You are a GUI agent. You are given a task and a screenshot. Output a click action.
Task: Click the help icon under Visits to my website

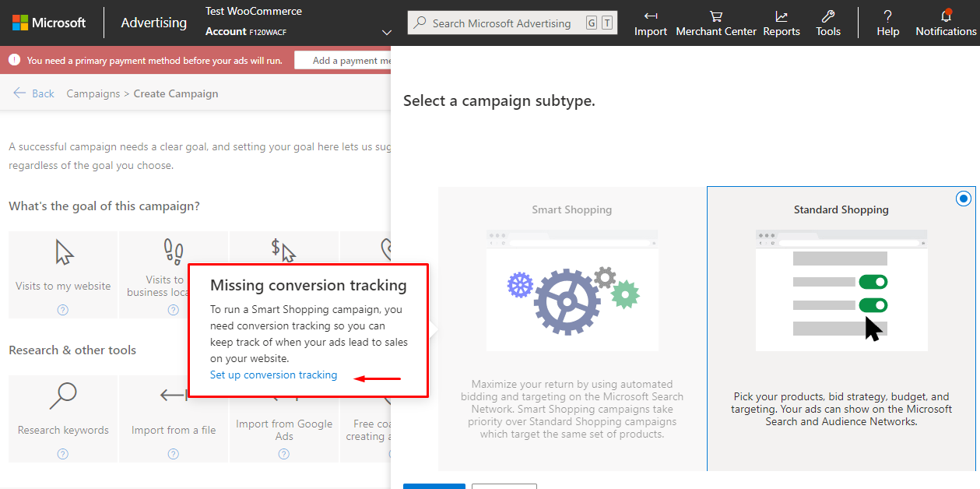coord(62,308)
